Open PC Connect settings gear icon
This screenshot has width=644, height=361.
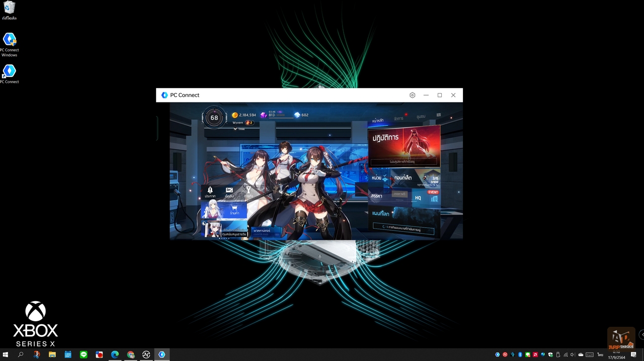coord(413,95)
